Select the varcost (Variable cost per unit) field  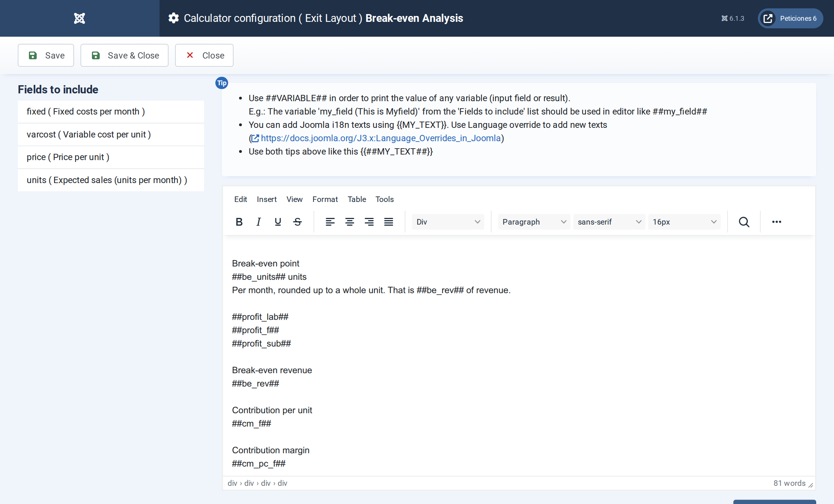pyautogui.click(x=111, y=135)
